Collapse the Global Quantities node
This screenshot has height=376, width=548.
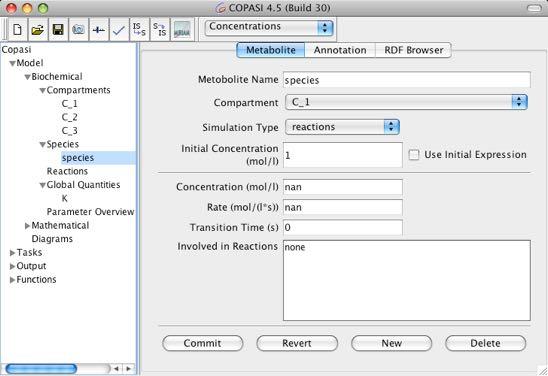click(42, 185)
